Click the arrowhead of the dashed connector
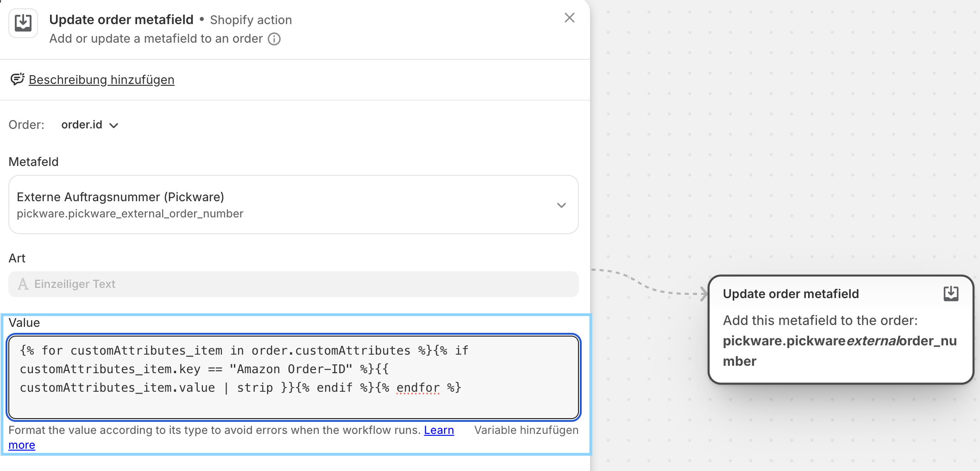980x471 pixels. click(704, 293)
